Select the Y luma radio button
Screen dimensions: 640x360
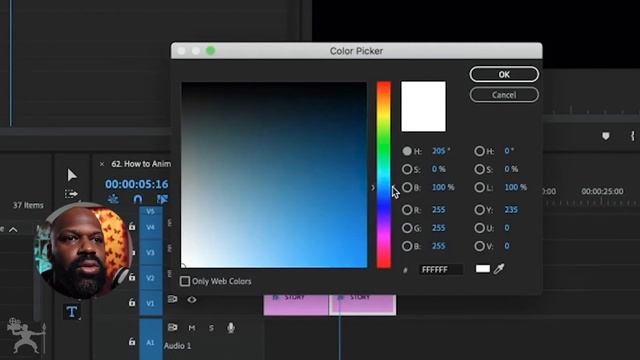(480, 210)
